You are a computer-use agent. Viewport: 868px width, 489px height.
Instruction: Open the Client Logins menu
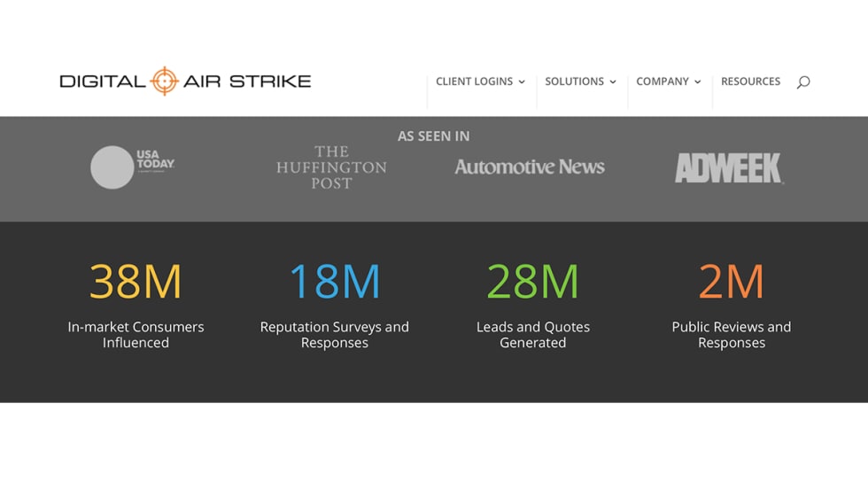coord(474,81)
